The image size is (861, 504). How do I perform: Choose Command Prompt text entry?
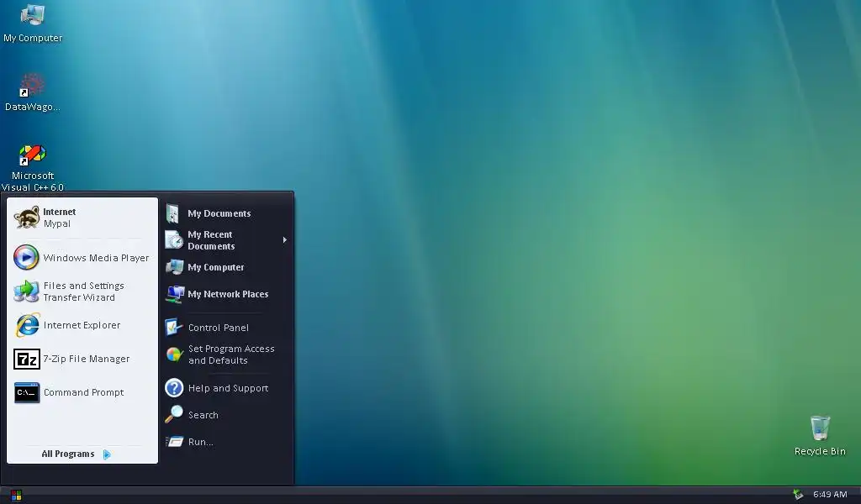click(83, 392)
